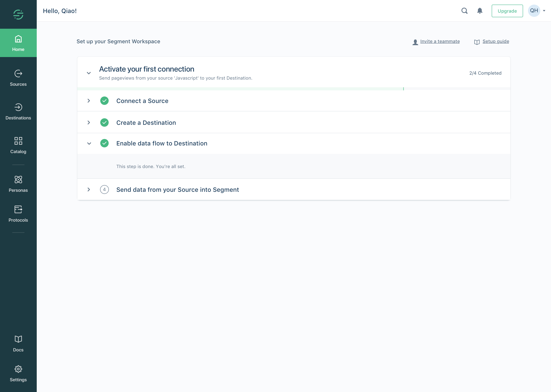Click green checkmark beside Create a Destination
The height and width of the screenshot is (392, 551).
click(104, 122)
